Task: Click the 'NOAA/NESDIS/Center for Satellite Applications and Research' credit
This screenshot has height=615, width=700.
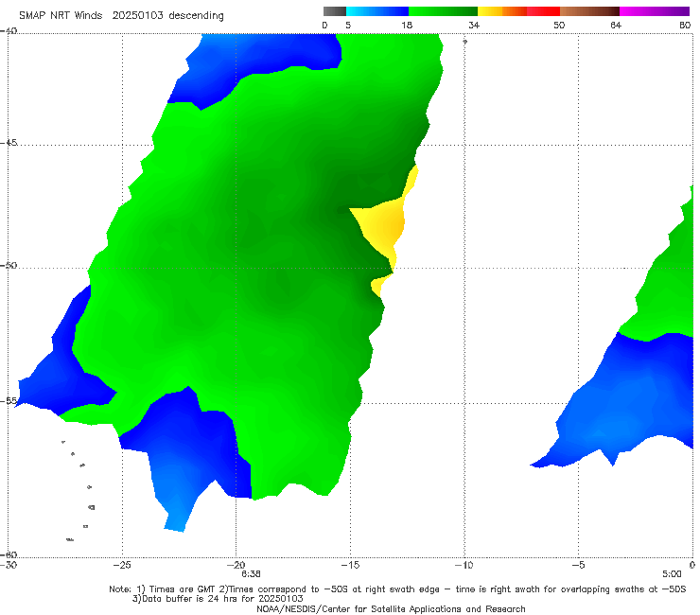Action: [x=391, y=608]
